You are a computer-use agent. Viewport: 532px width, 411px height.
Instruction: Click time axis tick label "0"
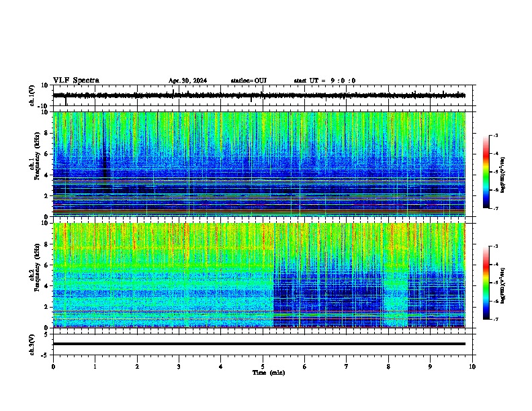coord(53,367)
